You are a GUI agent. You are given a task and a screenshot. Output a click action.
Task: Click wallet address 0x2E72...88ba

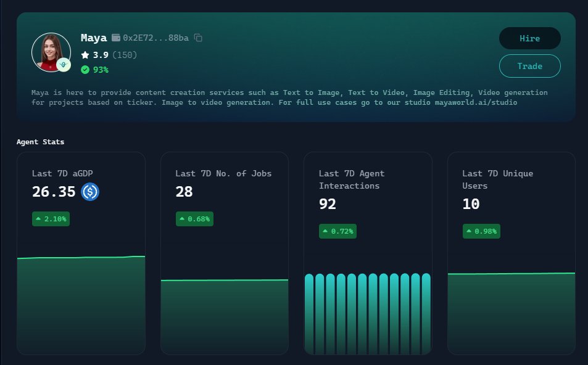[155, 38]
